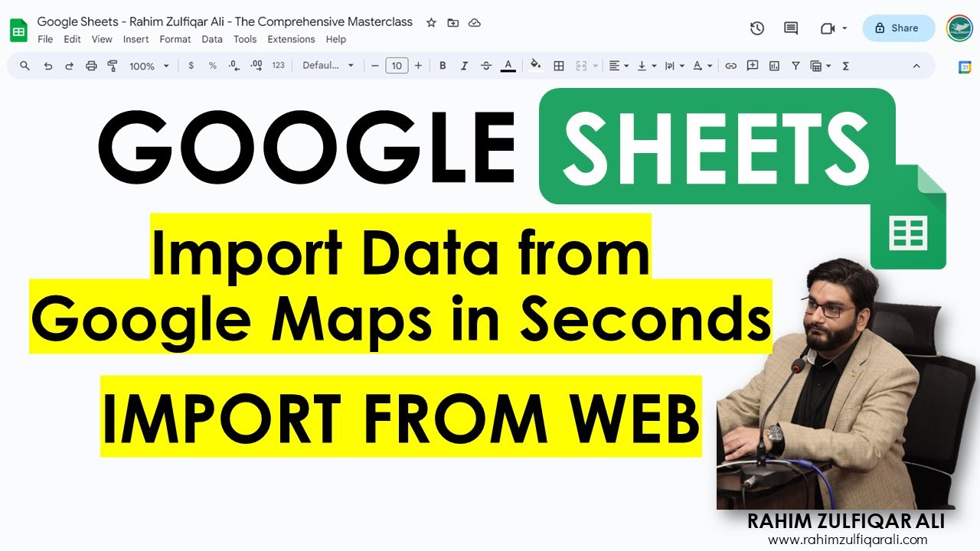980x551 pixels.
Task: Open Google Calendar side panel icon
Action: (965, 67)
